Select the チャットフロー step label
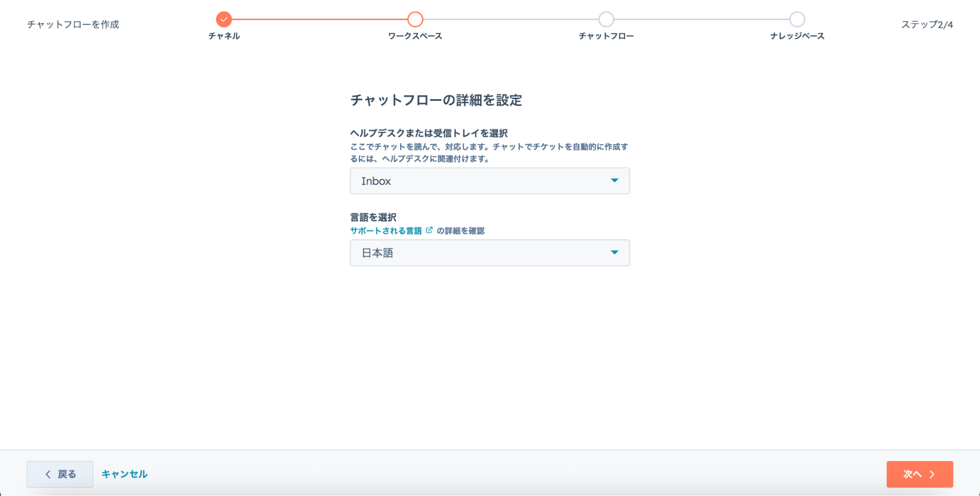Screen dimensions: 980x496 [x=606, y=36]
